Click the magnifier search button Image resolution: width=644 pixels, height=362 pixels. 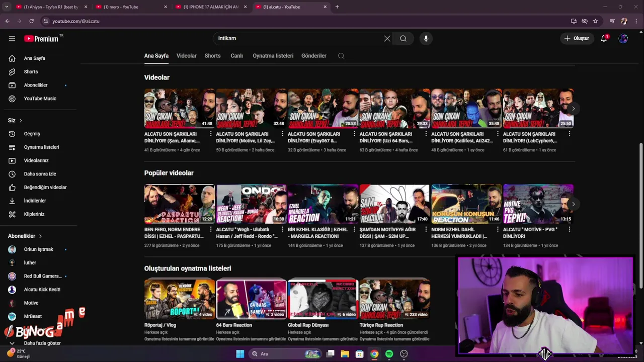pyautogui.click(x=403, y=38)
